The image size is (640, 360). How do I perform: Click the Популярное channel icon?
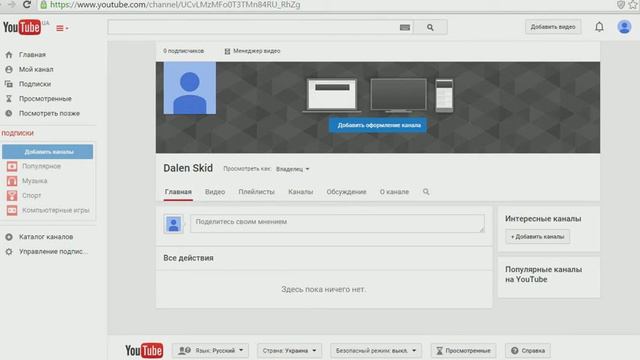tap(12, 166)
